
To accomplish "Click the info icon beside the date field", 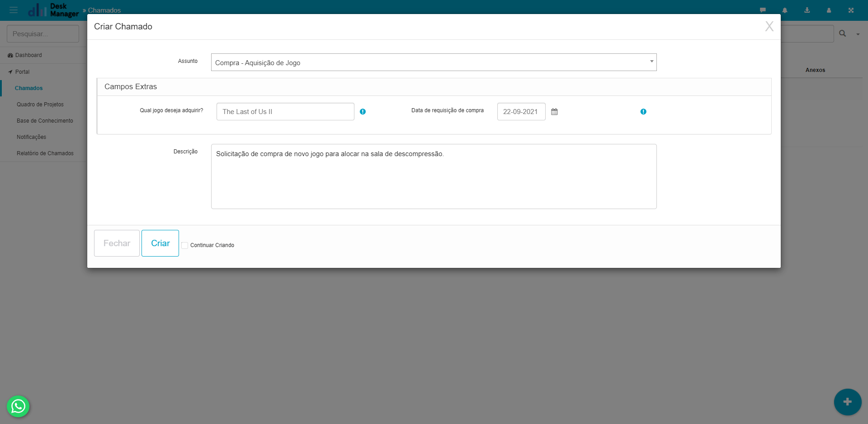I will (x=643, y=112).
